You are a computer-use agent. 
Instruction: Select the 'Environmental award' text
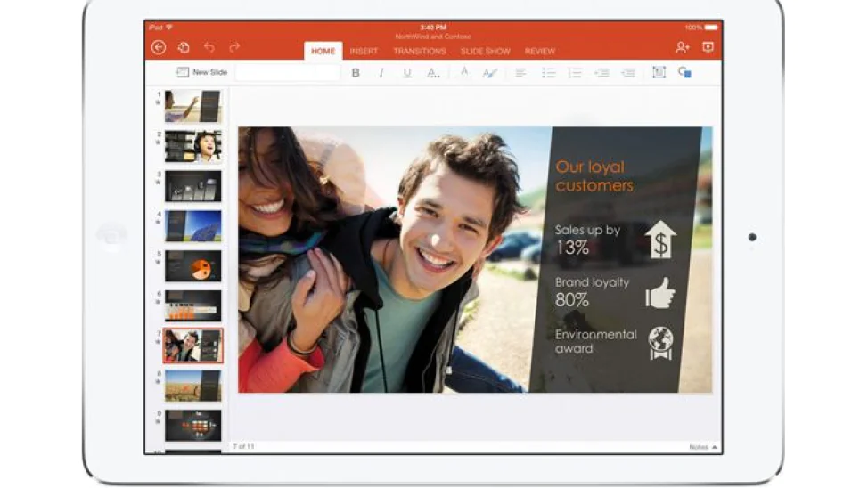pos(595,341)
